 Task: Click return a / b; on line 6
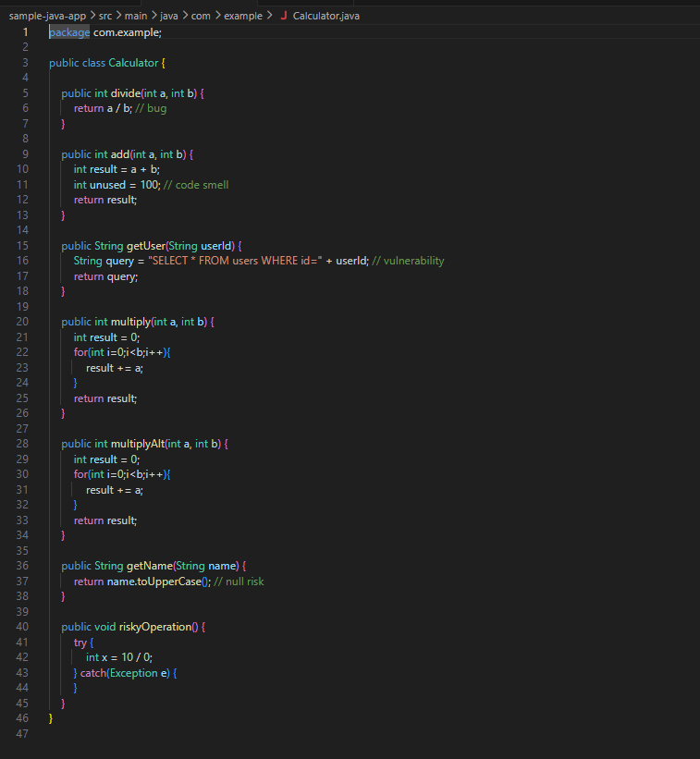pos(103,108)
